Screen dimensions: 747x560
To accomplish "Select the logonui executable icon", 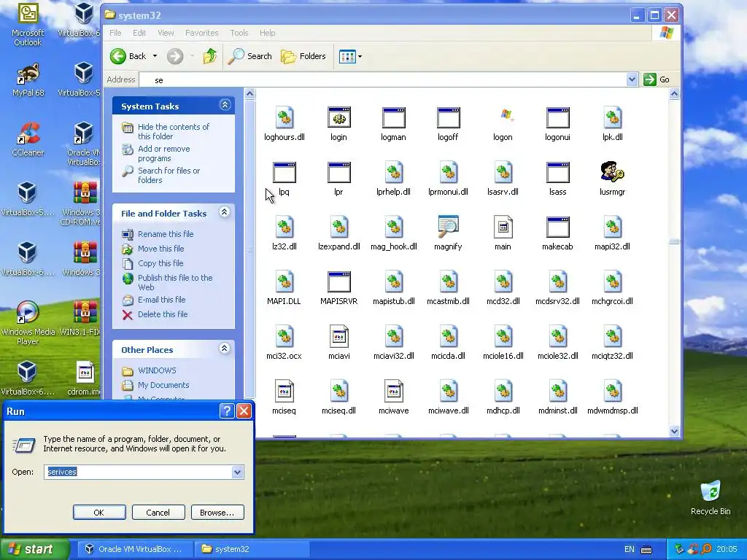I will 557,117.
